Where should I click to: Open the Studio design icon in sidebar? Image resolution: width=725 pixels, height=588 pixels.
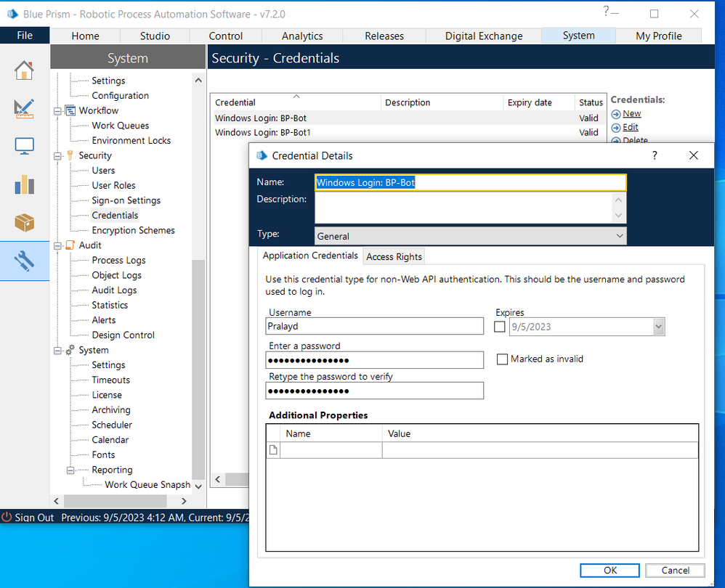(x=24, y=109)
